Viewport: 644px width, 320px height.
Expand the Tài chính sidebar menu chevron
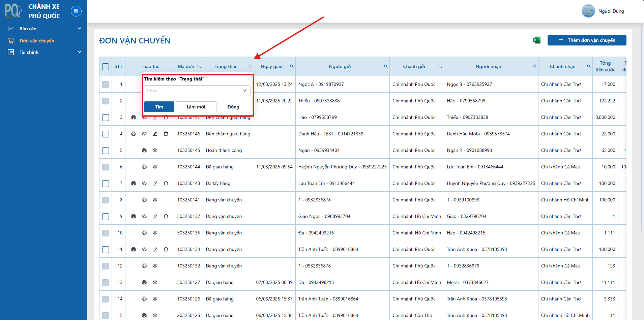[80, 52]
